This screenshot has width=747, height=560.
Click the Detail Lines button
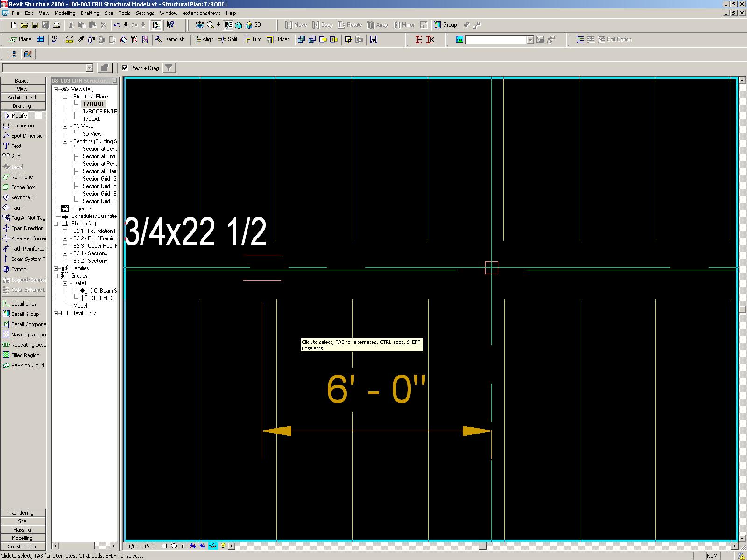pyautogui.click(x=23, y=304)
